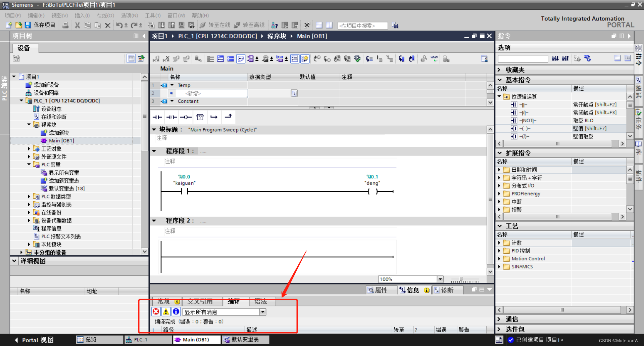Image resolution: width=644 pixels, height=346 pixels.
Task: Click the 保存项目 button
Action: click(x=40, y=25)
